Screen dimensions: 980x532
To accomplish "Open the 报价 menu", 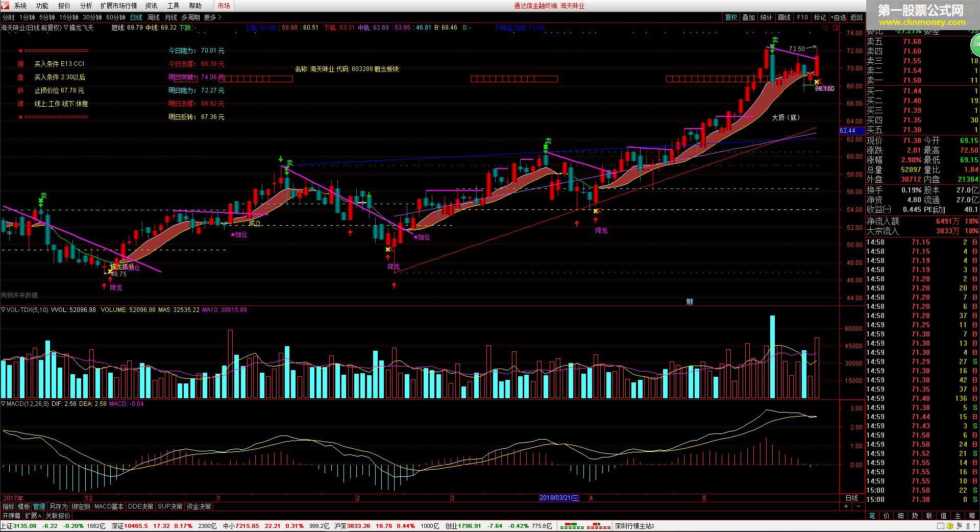I will 64,6.
